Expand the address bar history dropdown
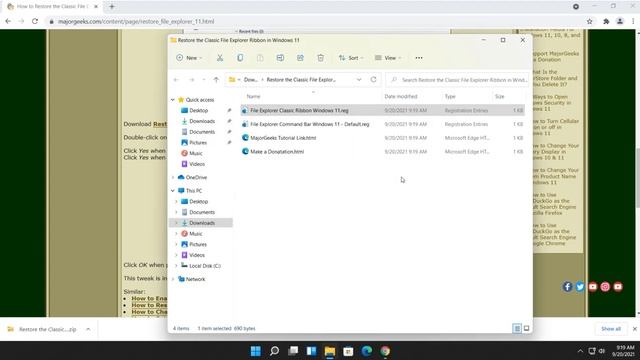 coord(359,80)
